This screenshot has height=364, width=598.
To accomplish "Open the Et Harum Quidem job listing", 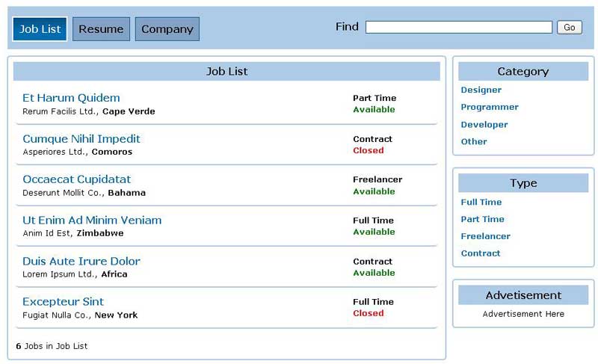I will click(71, 98).
